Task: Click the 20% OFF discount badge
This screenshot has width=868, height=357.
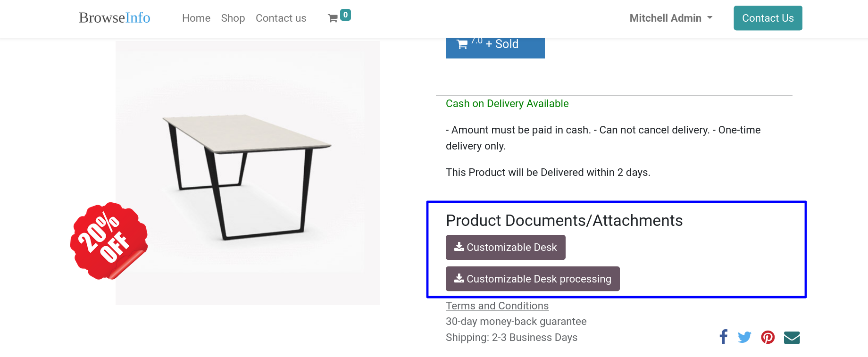Action: 109,241
